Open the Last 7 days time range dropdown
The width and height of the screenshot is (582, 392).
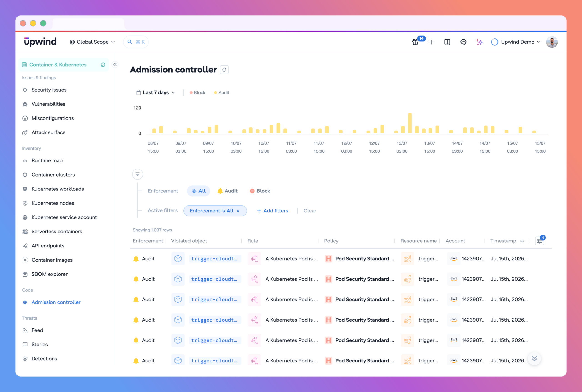pyautogui.click(x=156, y=92)
